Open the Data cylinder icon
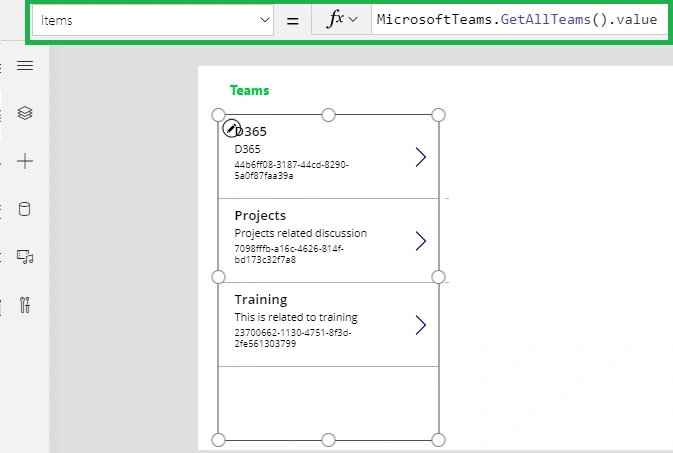 coord(24,209)
